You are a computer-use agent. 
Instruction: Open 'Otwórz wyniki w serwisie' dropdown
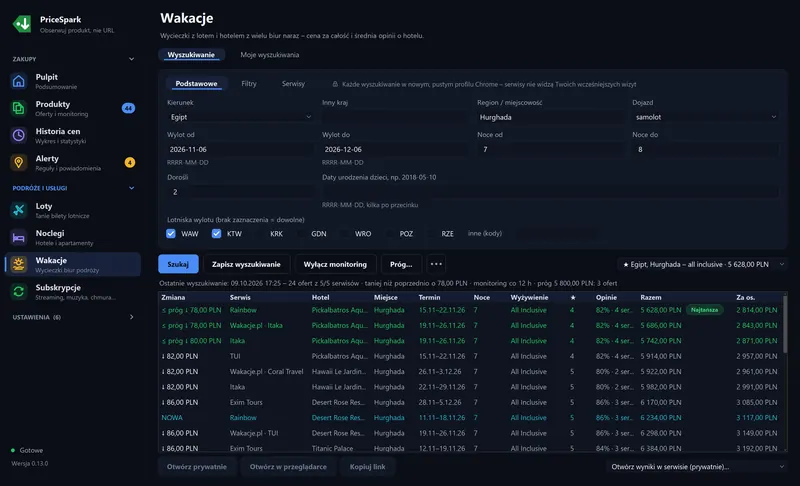pos(696,467)
